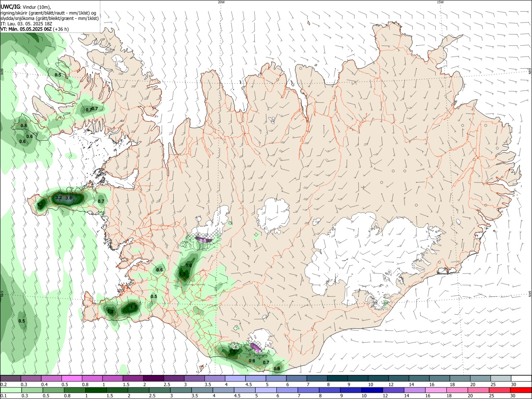The image size is (532, 399).
Task: Pick the bright red rain swatch at 30
Action: pos(521,390)
